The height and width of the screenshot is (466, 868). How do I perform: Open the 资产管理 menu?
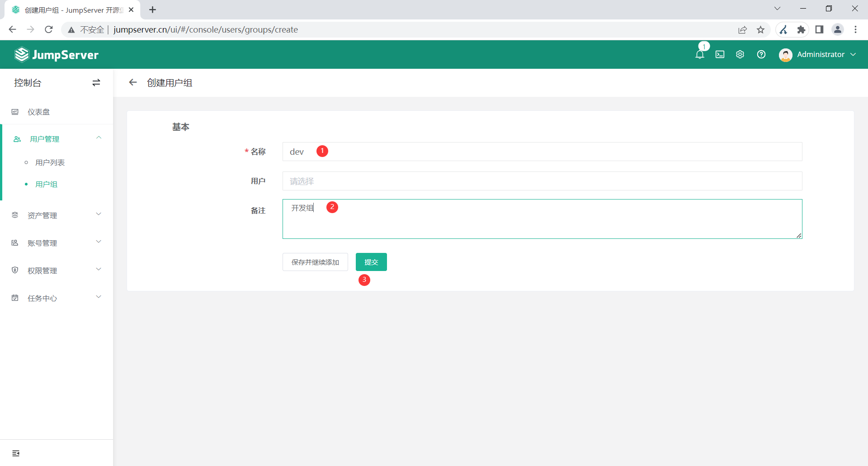[57, 215]
